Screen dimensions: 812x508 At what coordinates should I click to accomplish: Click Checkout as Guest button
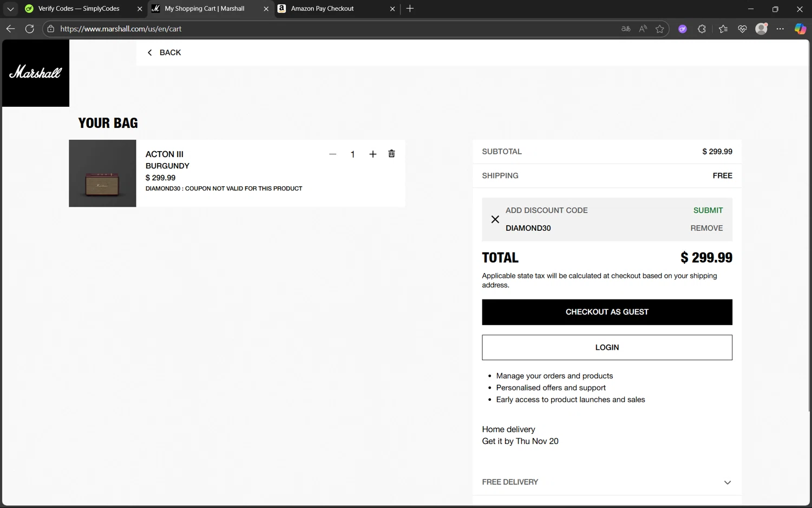point(607,312)
